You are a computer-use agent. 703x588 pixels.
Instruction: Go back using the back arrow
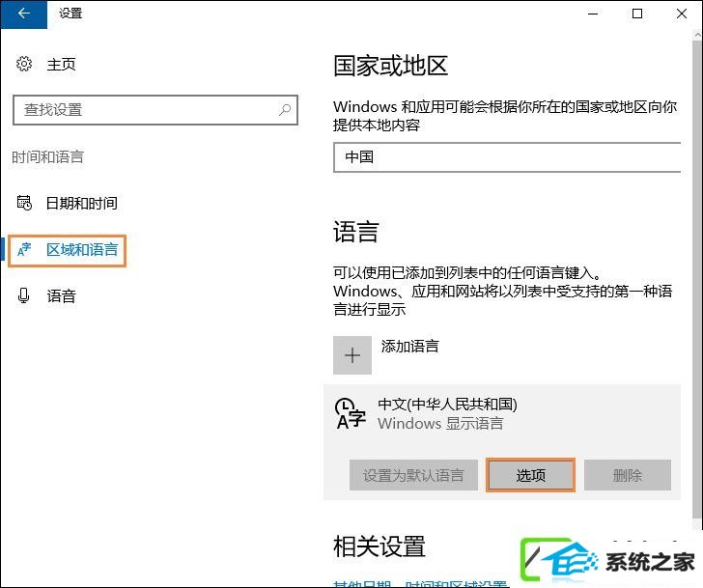24,14
